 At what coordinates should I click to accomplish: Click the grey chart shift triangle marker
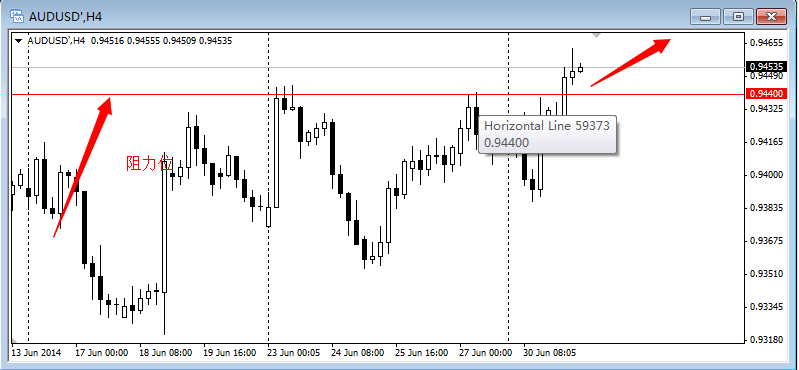[x=597, y=35]
